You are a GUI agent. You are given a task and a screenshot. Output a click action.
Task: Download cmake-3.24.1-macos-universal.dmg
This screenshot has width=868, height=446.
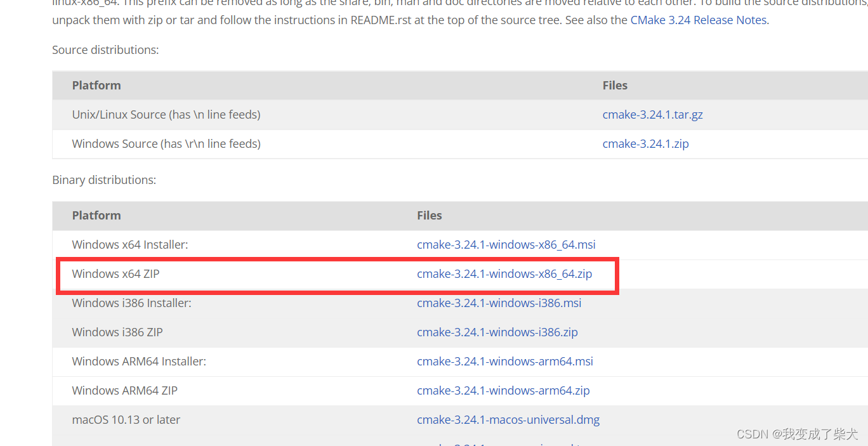[508, 420]
